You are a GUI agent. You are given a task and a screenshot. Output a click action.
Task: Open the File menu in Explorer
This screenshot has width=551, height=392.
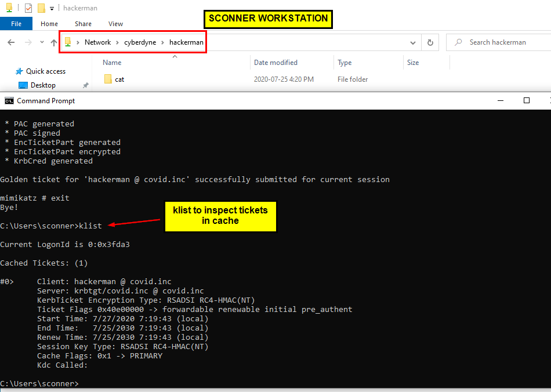[16, 24]
